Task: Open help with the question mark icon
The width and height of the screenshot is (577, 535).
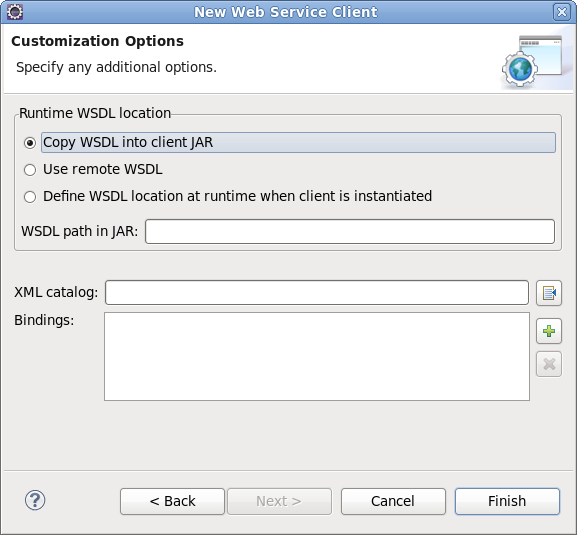Action: 35,500
